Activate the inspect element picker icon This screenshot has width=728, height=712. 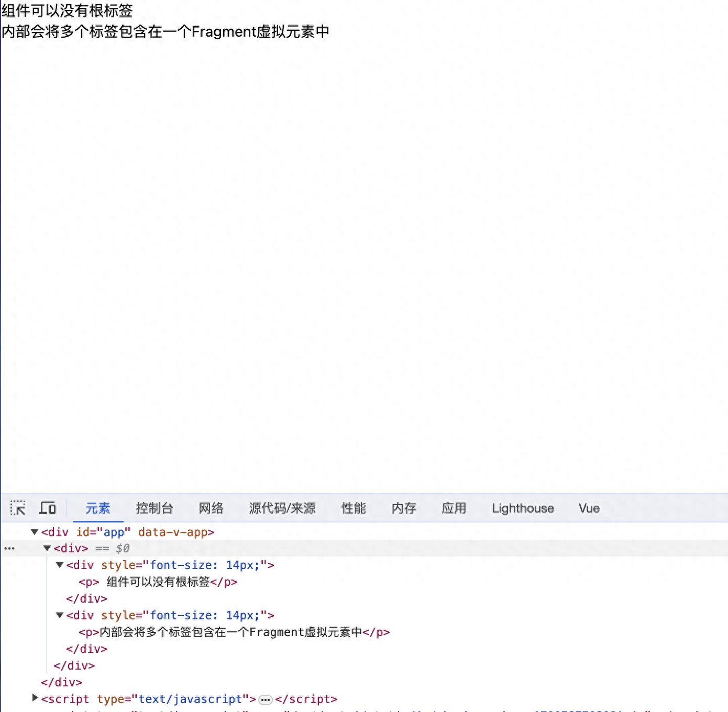coord(18,508)
